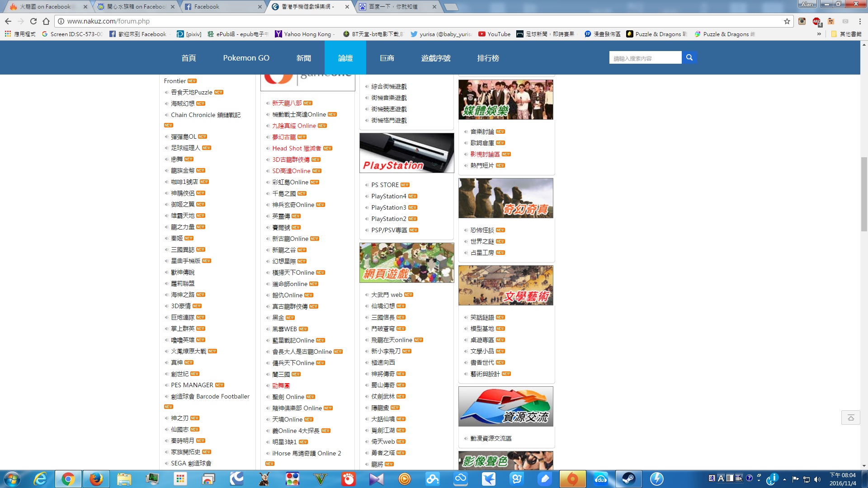Image resolution: width=868 pixels, height=488 pixels.
Task: Open the Yahoo Hong Kong bookmark
Action: (304, 34)
